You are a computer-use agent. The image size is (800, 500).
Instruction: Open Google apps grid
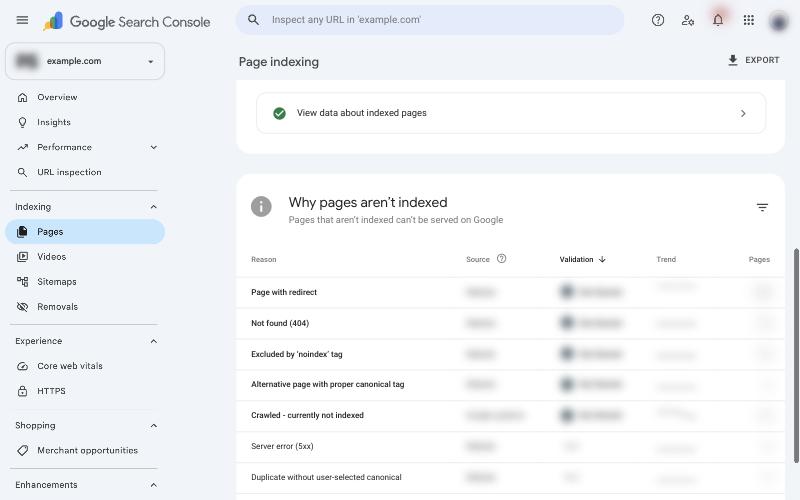748,20
